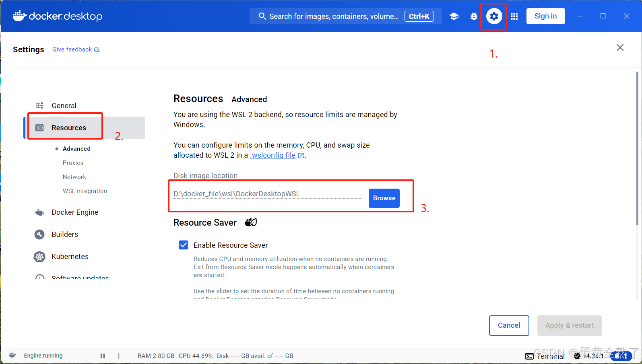Open the Kubernetes settings section
The image size is (642, 364).
[x=85, y=257]
